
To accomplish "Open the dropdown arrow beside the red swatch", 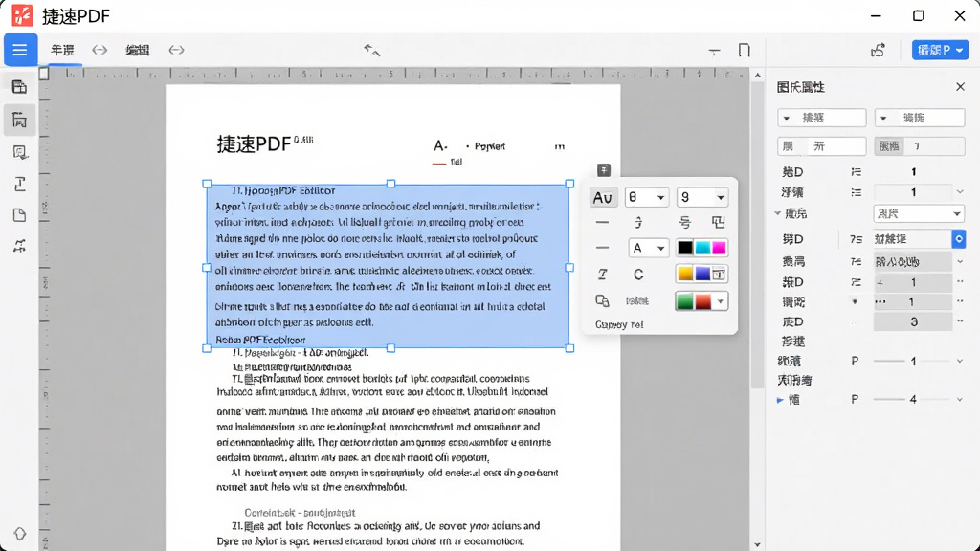I will click(x=721, y=301).
